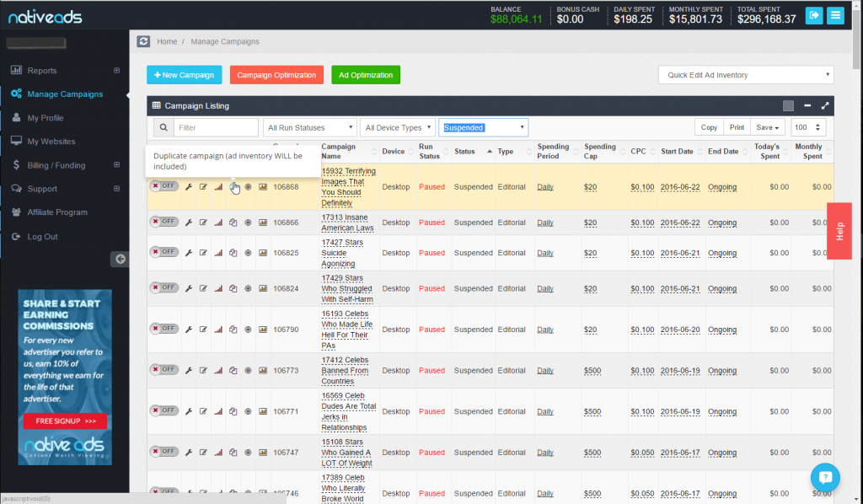Click the Copy table button
This screenshot has height=504, width=863.
click(x=709, y=127)
